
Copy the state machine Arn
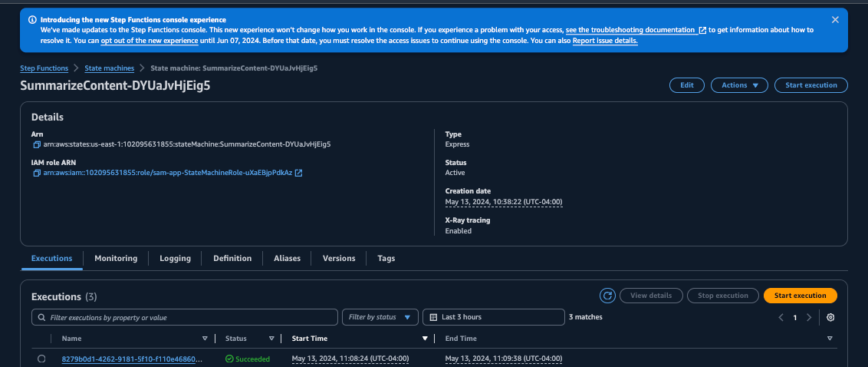(x=37, y=144)
